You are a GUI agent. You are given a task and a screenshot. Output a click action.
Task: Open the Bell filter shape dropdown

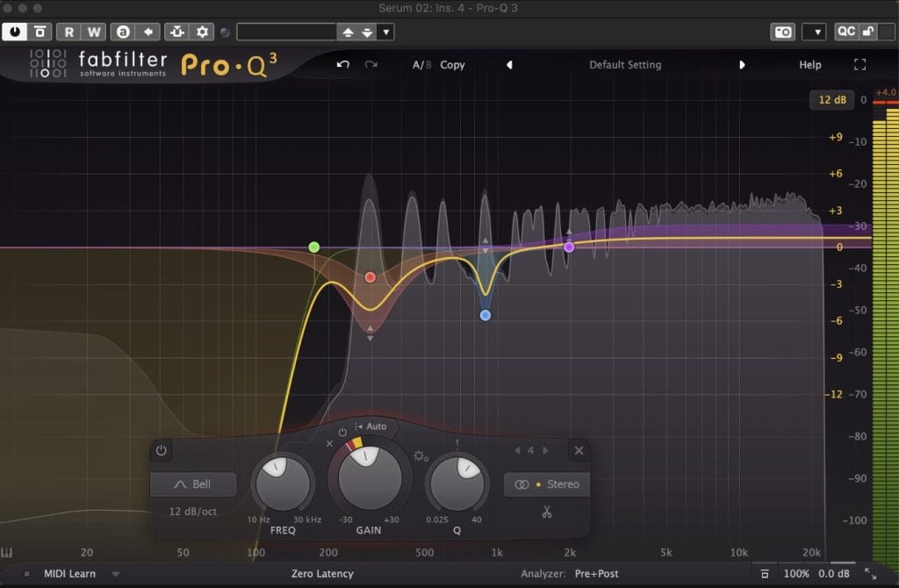pos(193,484)
